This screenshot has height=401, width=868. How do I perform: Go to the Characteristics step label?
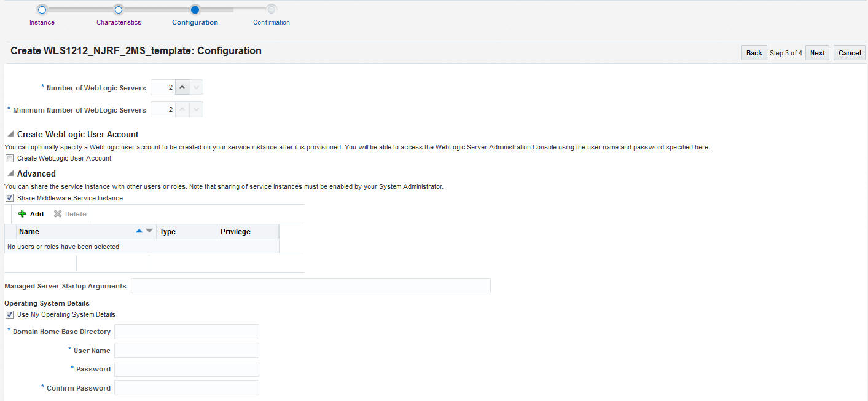119,22
